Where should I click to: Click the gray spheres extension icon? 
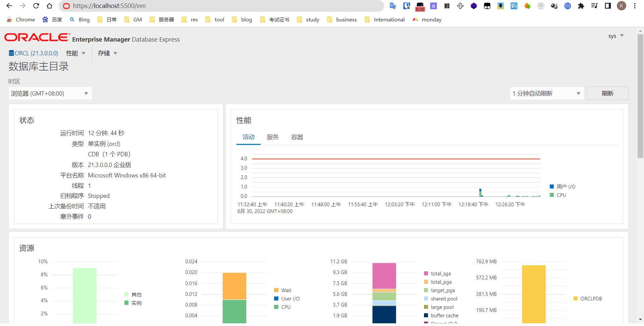pos(554,6)
